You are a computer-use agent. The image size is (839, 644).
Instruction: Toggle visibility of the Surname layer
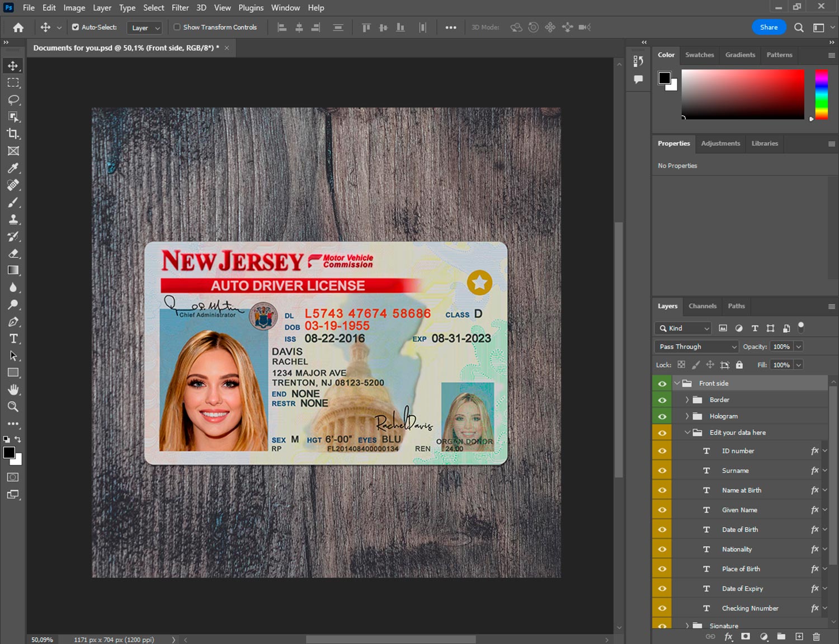pos(662,471)
